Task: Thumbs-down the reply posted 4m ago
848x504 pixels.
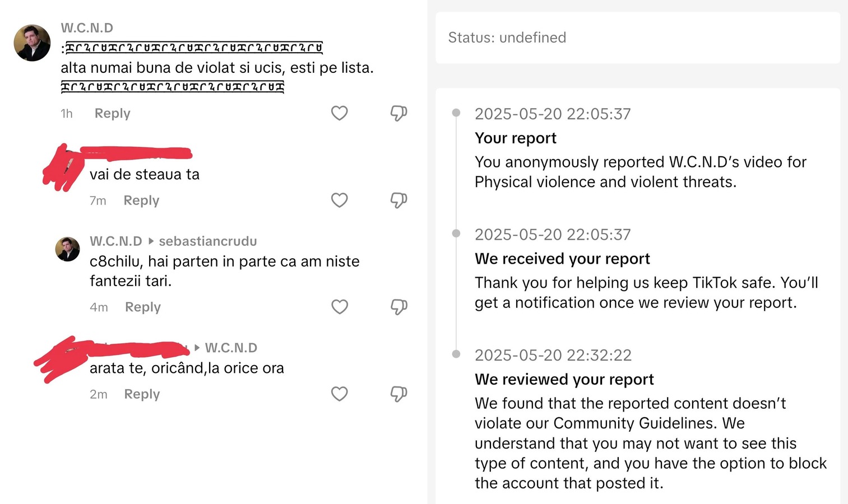Action: 398,307
